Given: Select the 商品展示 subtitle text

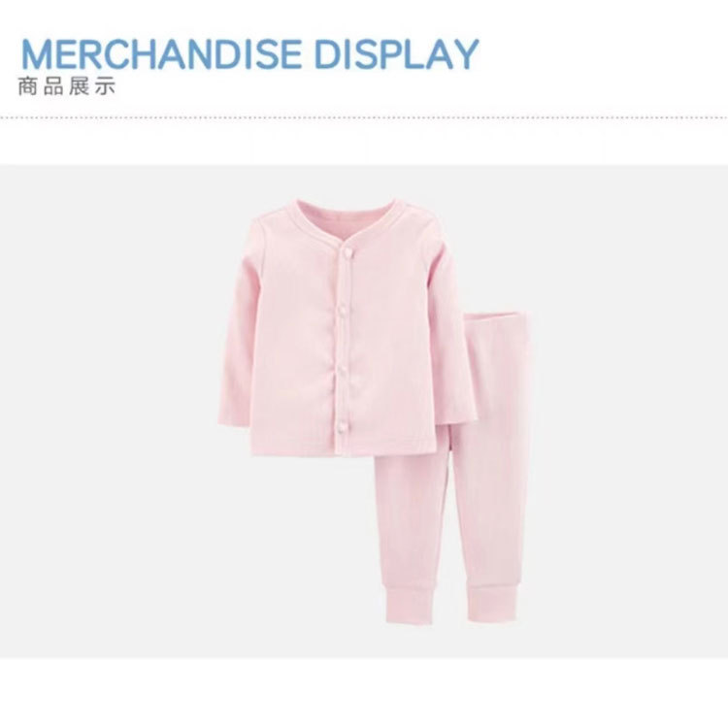Looking at the screenshot, I should (x=66, y=86).
